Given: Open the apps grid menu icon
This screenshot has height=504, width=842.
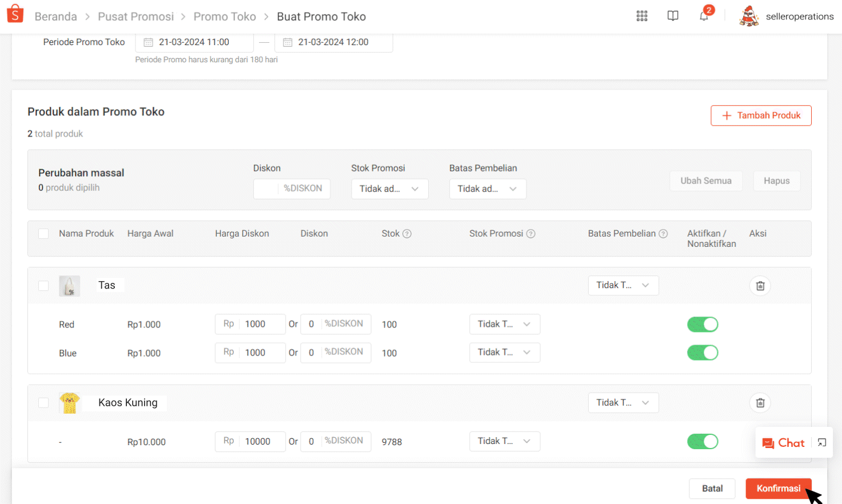Looking at the screenshot, I should (x=642, y=16).
